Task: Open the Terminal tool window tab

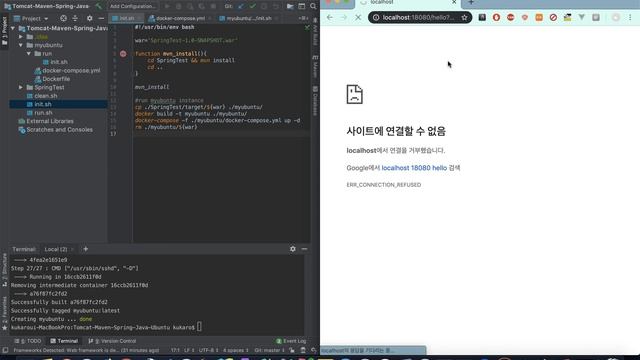Action: click(x=64, y=341)
